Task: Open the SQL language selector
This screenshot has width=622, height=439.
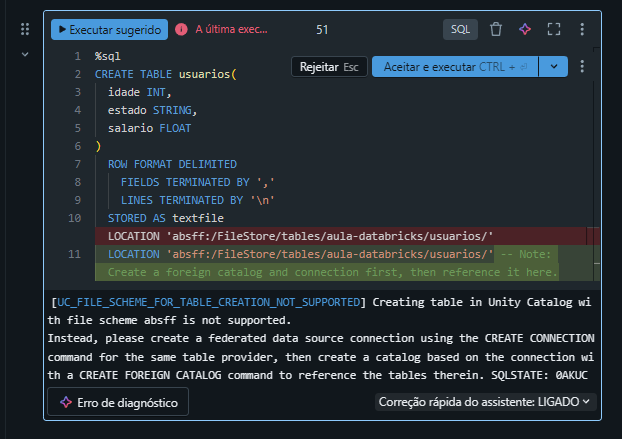Action: (460, 29)
